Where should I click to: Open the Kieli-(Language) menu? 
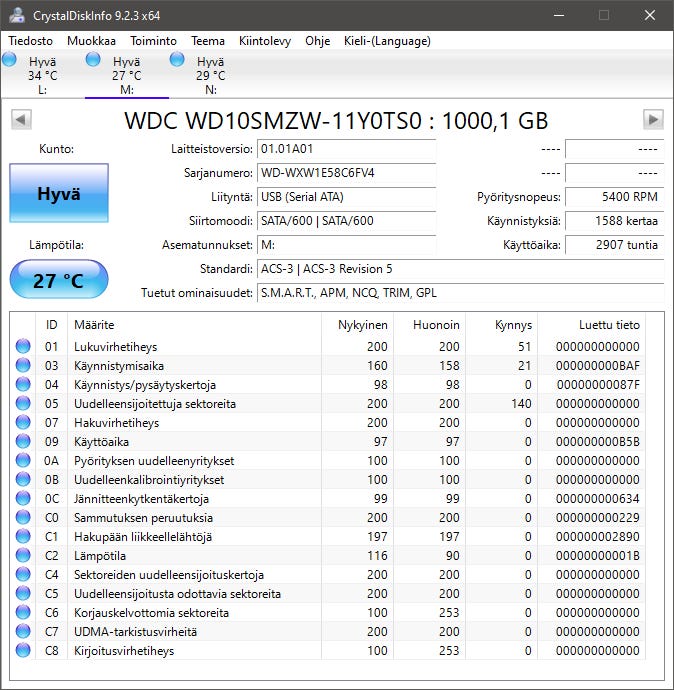(x=386, y=41)
